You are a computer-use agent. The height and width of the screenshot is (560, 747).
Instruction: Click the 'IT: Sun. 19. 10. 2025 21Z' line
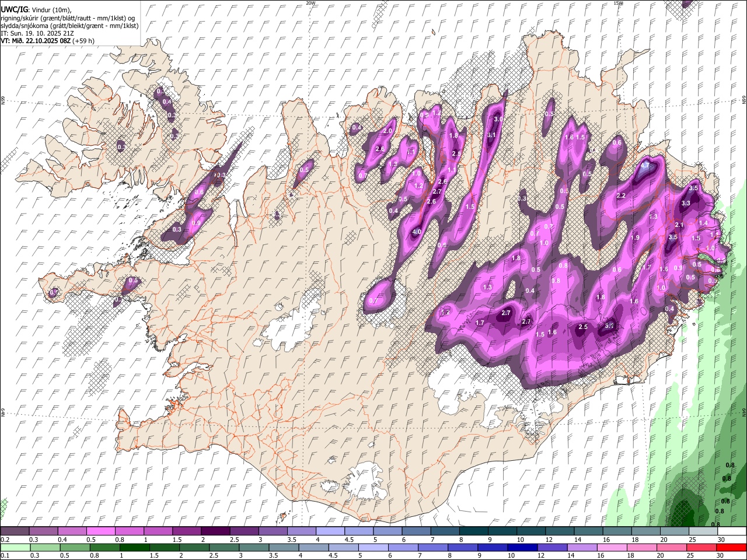pyautogui.click(x=37, y=33)
